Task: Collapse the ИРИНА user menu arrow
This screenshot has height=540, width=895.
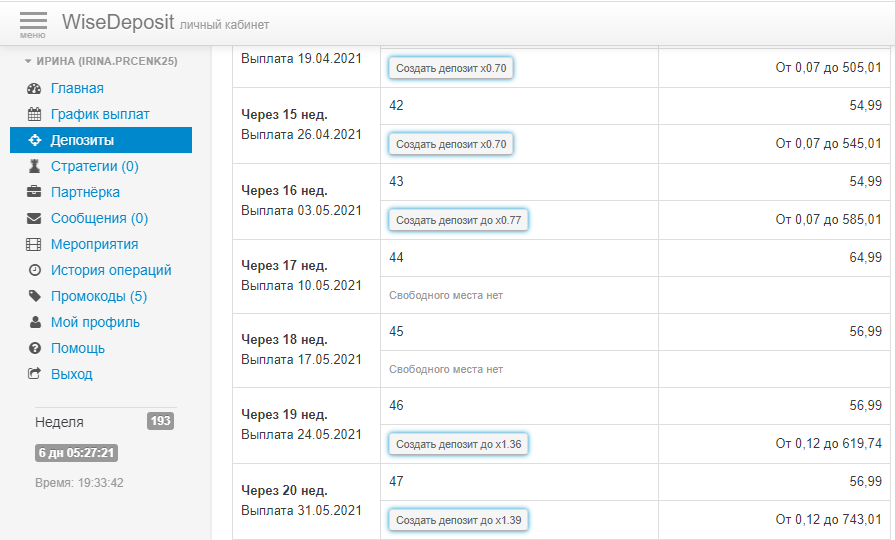Action: pyautogui.click(x=28, y=61)
